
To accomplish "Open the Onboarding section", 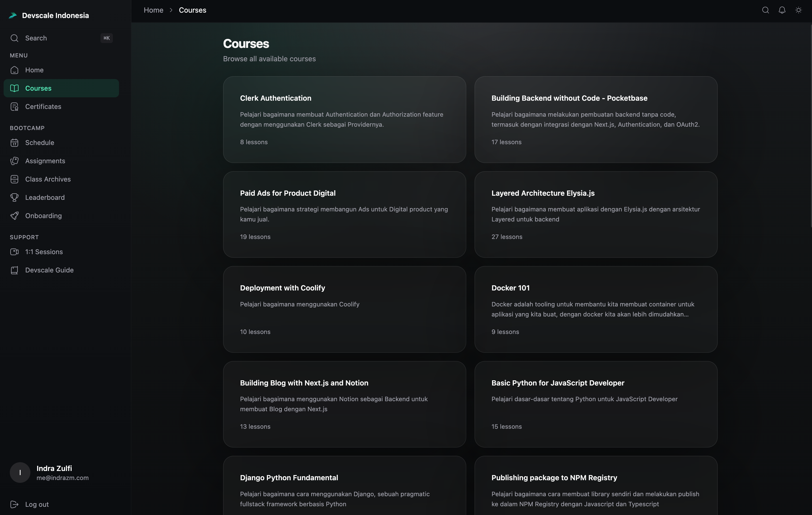I will click(43, 216).
